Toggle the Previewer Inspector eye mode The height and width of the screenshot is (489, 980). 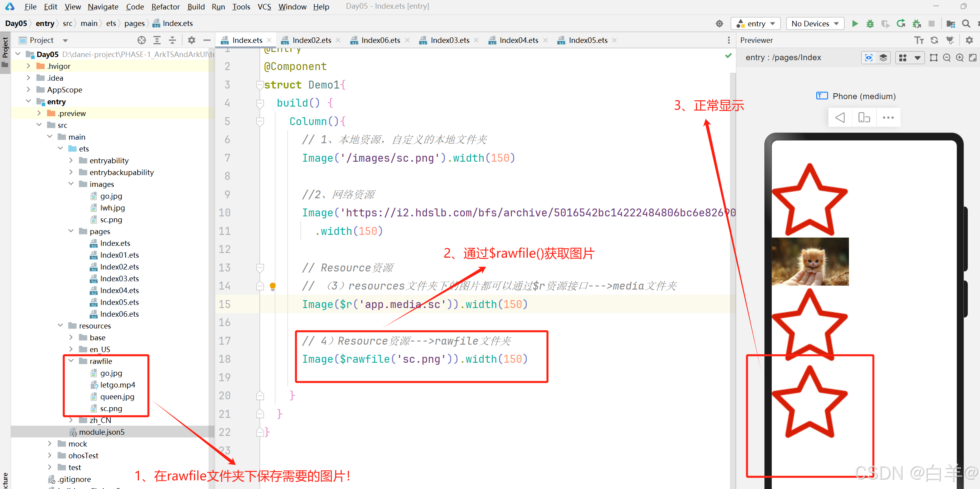point(869,58)
